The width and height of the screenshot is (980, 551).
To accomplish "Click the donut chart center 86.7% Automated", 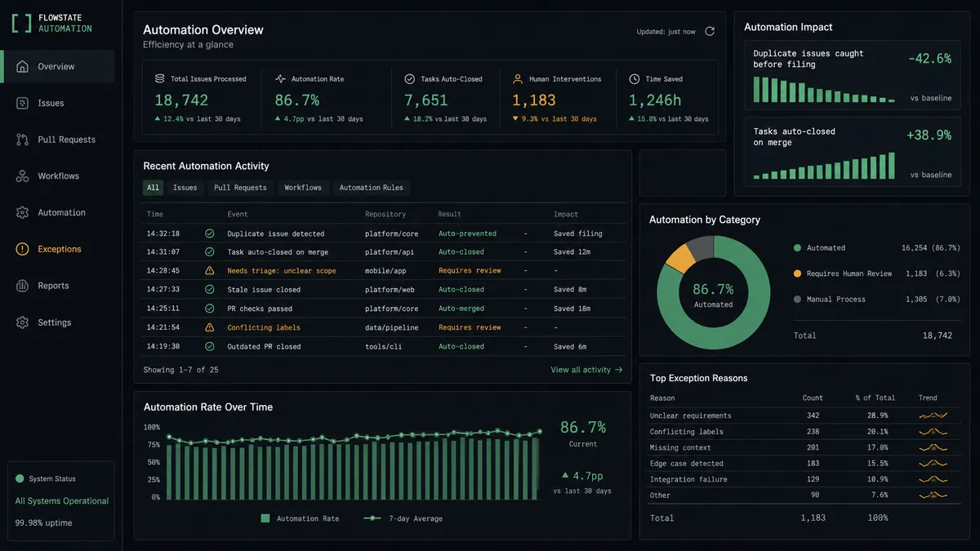I will tap(713, 294).
